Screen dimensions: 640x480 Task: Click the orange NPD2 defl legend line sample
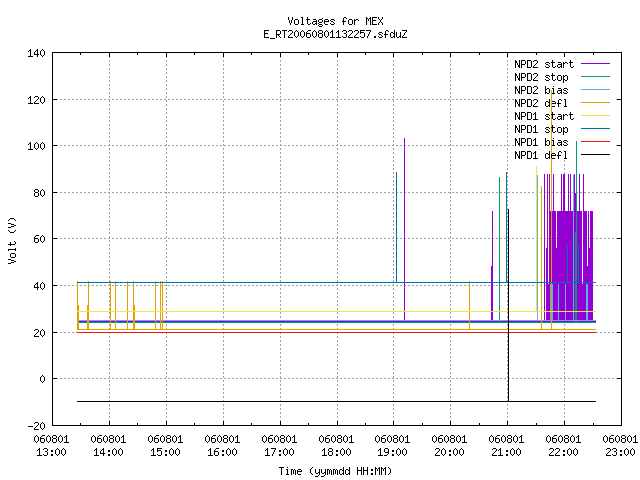[595, 103]
